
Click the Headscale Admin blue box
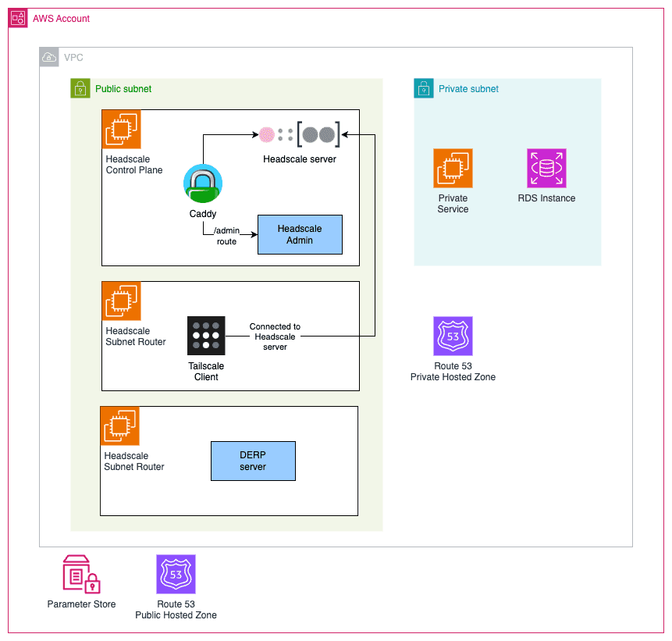pyautogui.click(x=300, y=234)
